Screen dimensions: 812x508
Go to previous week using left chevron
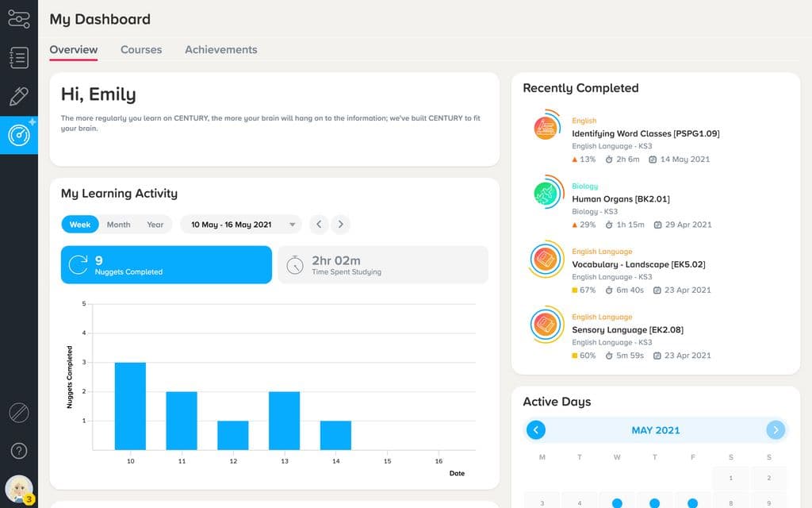point(319,225)
